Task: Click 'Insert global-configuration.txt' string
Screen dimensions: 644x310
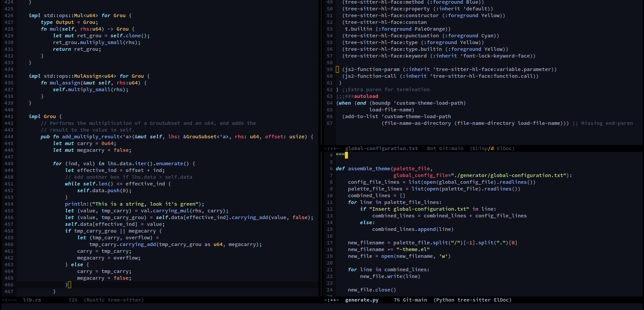Action: pyautogui.click(x=419, y=209)
